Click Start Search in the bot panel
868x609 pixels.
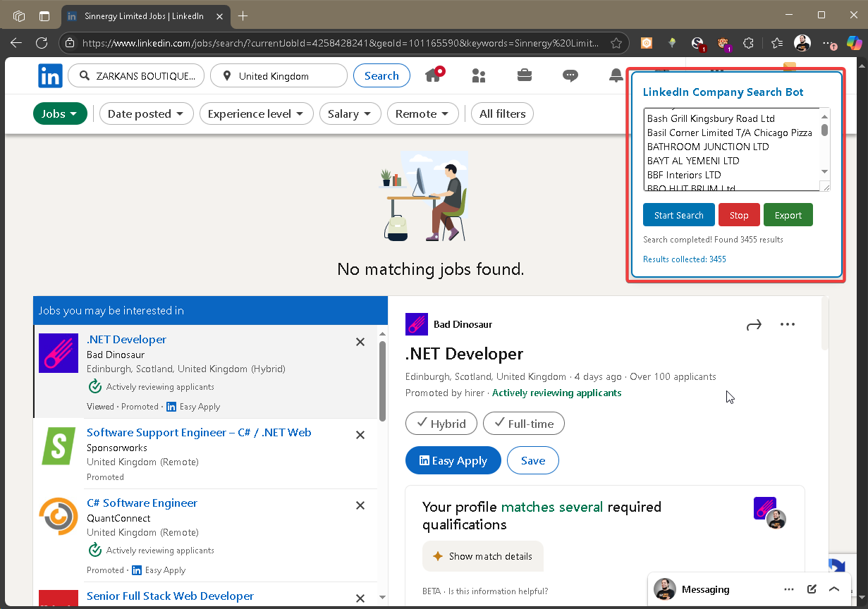(679, 215)
